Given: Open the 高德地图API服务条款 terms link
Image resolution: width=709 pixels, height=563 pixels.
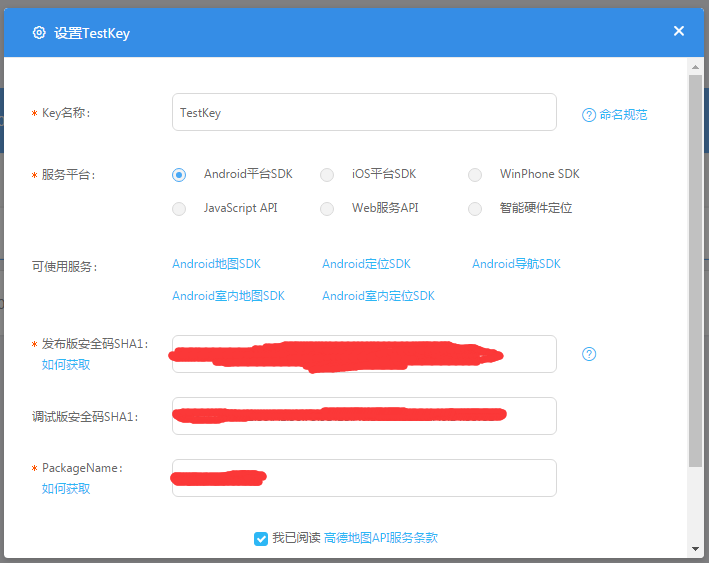Looking at the screenshot, I should pos(381,538).
